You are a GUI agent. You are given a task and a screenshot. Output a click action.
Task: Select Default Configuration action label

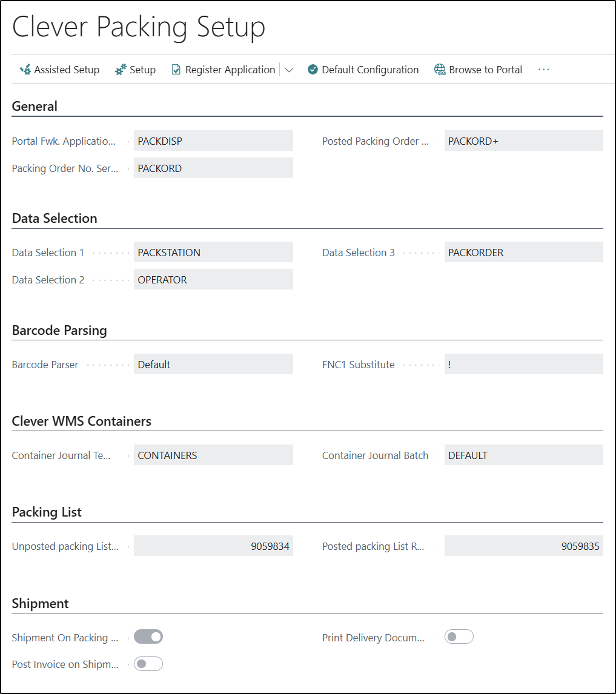370,70
